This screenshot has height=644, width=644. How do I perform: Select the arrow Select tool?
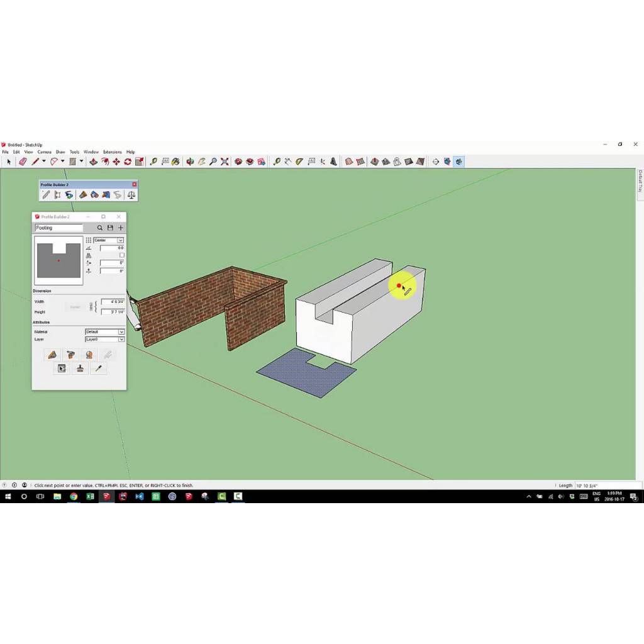click(9, 162)
